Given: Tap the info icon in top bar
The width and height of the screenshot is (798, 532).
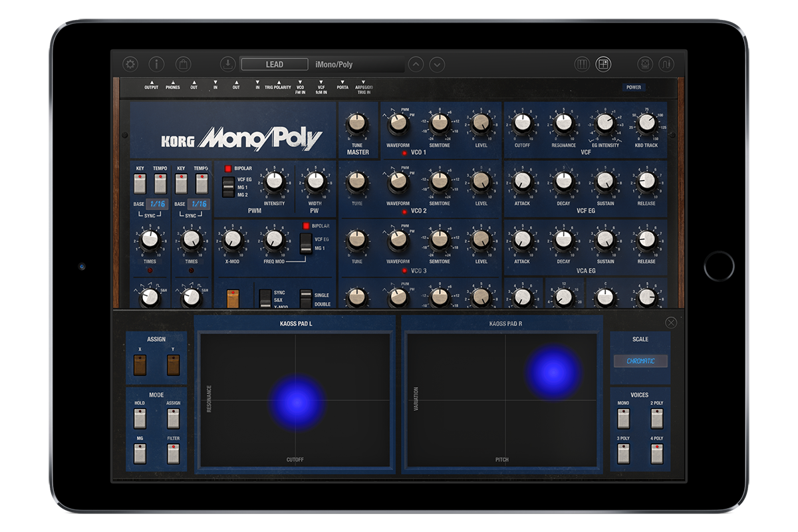Looking at the screenshot, I should tap(156, 65).
